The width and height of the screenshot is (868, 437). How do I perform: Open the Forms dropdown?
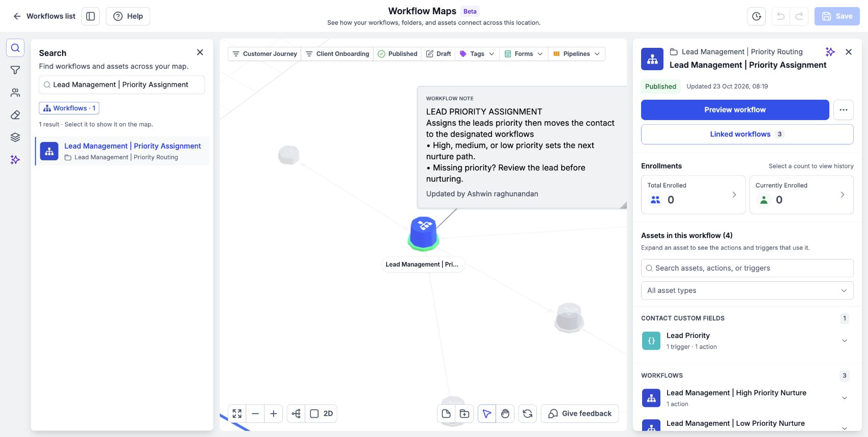[x=524, y=54]
